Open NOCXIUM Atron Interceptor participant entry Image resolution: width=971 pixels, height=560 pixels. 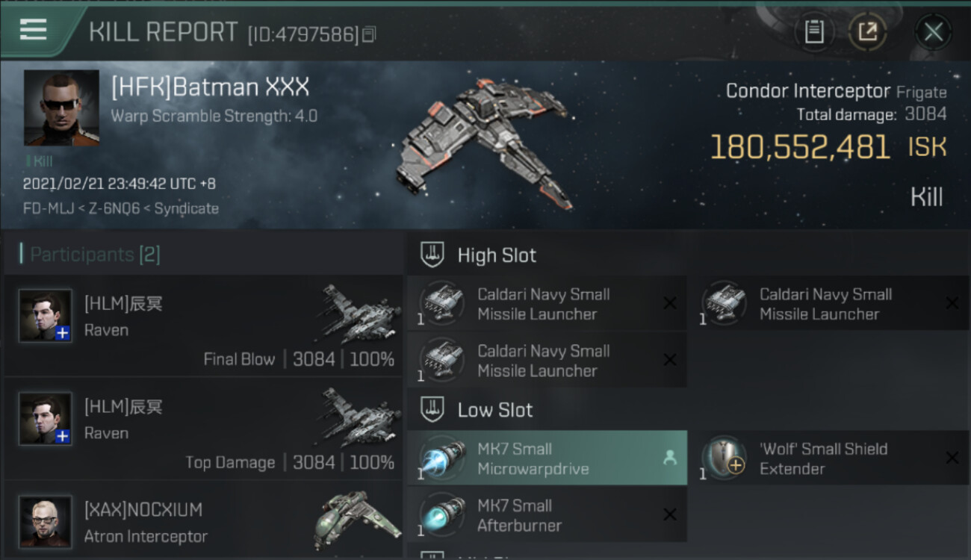(203, 520)
